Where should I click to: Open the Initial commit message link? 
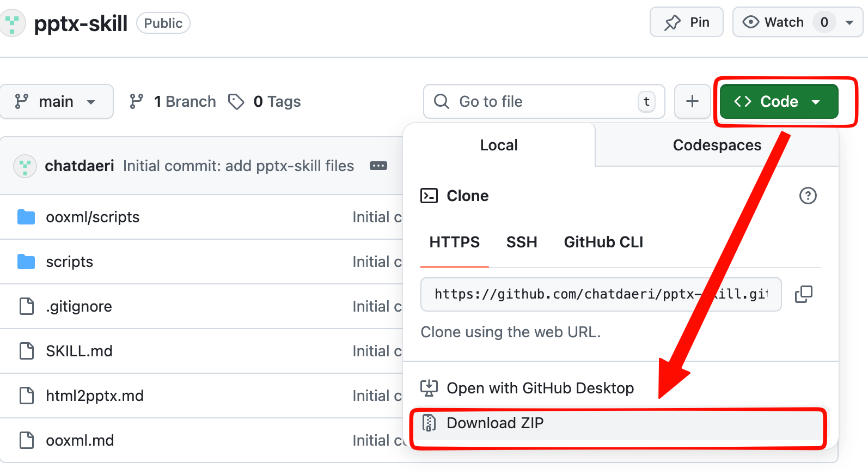[x=239, y=166]
